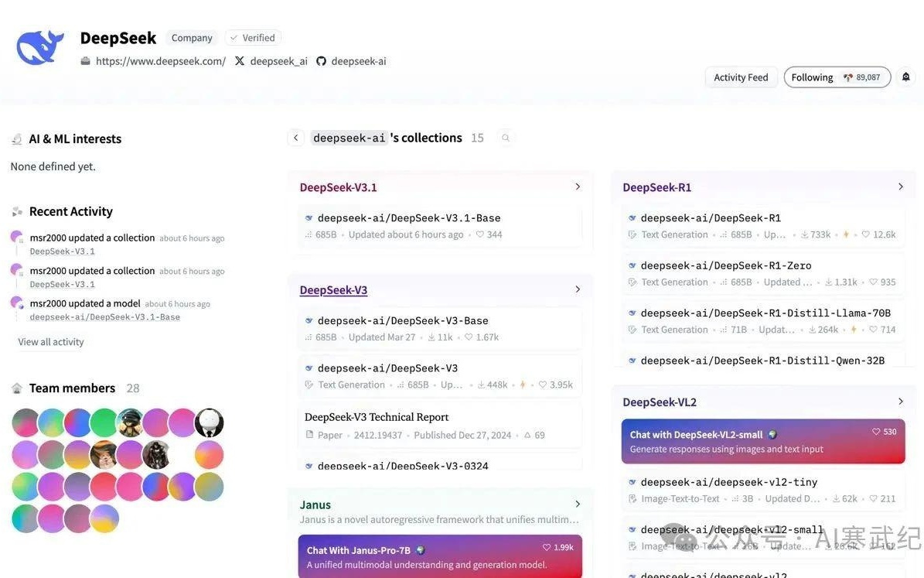Open the DeepSeek-VL2 collection title
Viewport: 924px width, 578px height.
point(660,402)
